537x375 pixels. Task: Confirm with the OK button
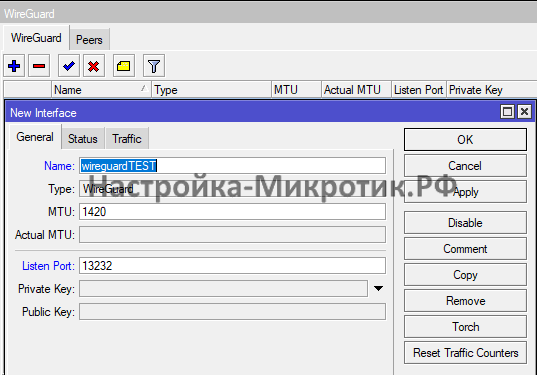(x=465, y=140)
